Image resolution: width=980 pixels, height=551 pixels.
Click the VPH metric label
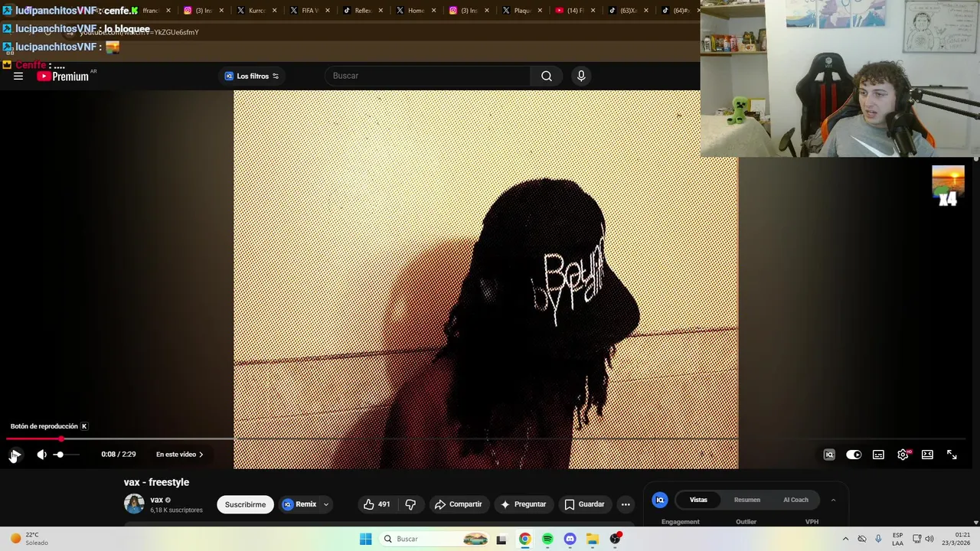pos(812,522)
